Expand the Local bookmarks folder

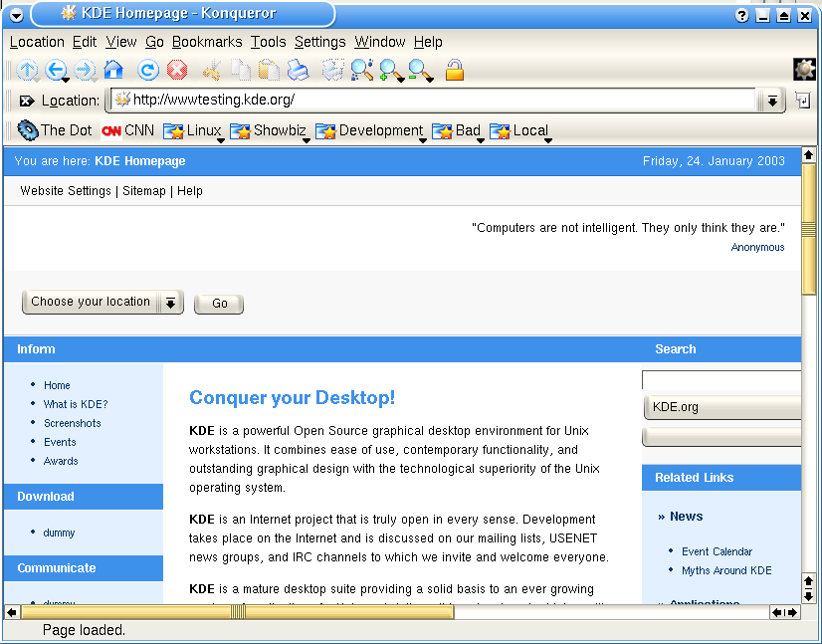(x=520, y=130)
